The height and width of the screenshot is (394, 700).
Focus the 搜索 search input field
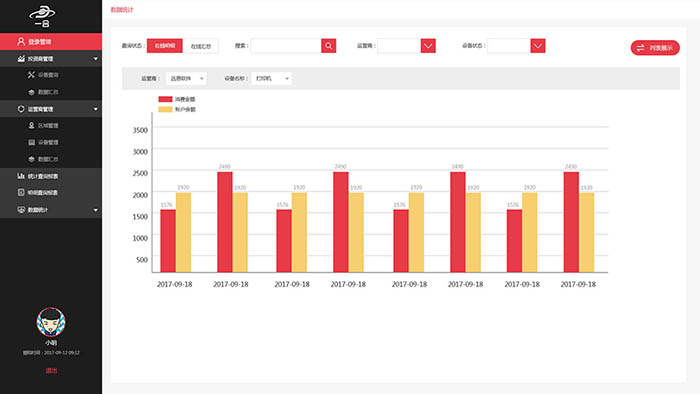pos(286,46)
